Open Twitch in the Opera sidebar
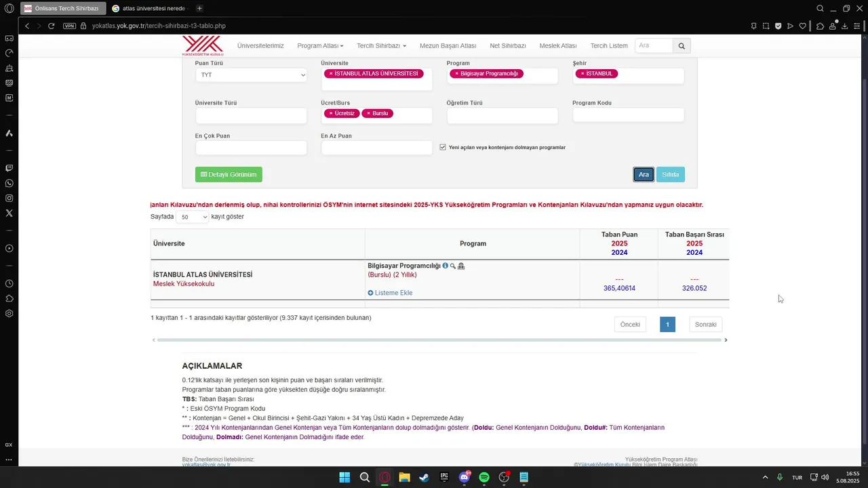The height and width of the screenshot is (488, 868). [9, 168]
